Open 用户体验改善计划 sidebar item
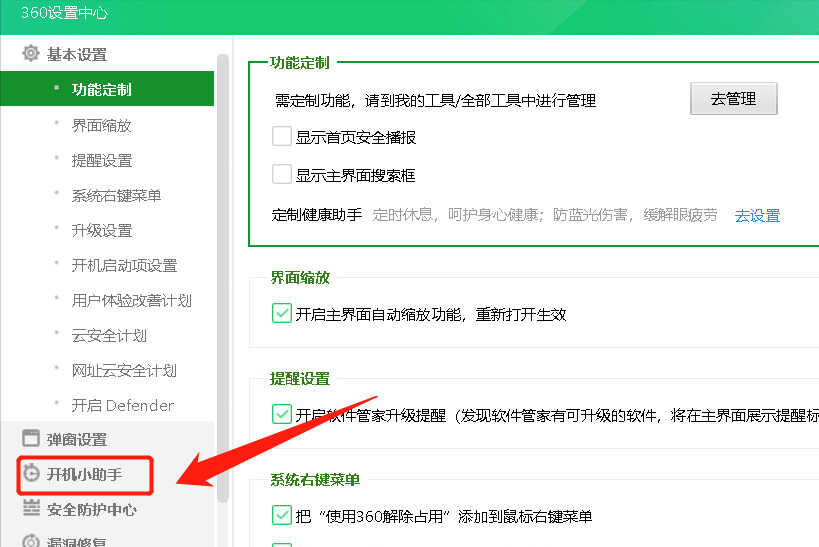Viewport: 819px width, 547px height. (132, 300)
